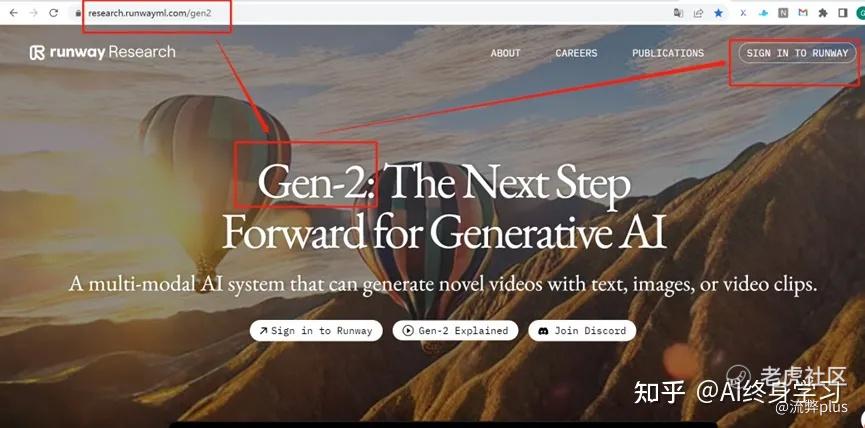Toggle the blue bookmark star
The height and width of the screenshot is (428, 865).
coord(718,13)
